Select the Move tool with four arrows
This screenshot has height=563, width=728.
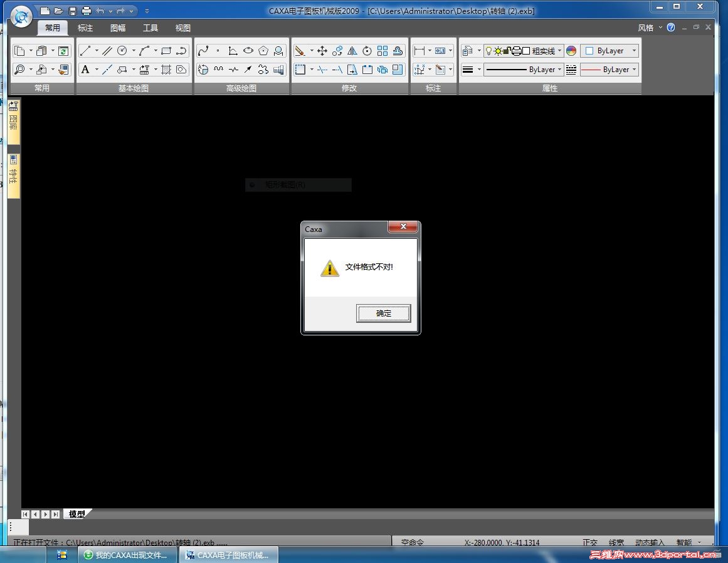322,51
